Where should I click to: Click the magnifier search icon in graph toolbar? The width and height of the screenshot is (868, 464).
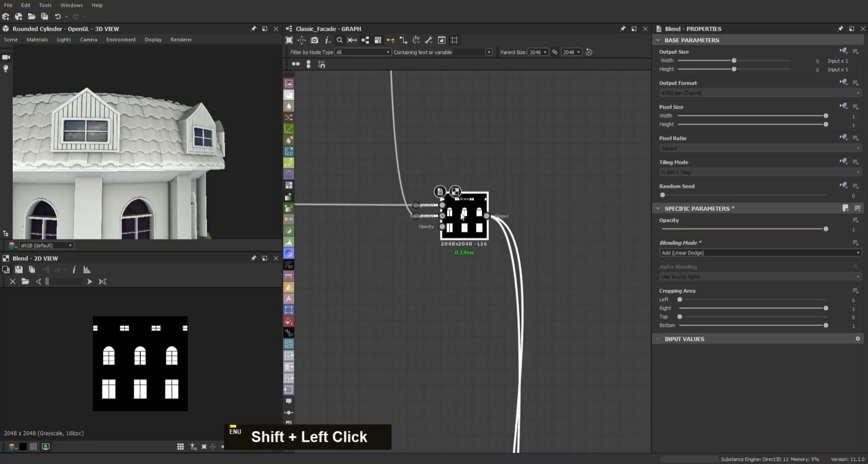[x=339, y=40]
